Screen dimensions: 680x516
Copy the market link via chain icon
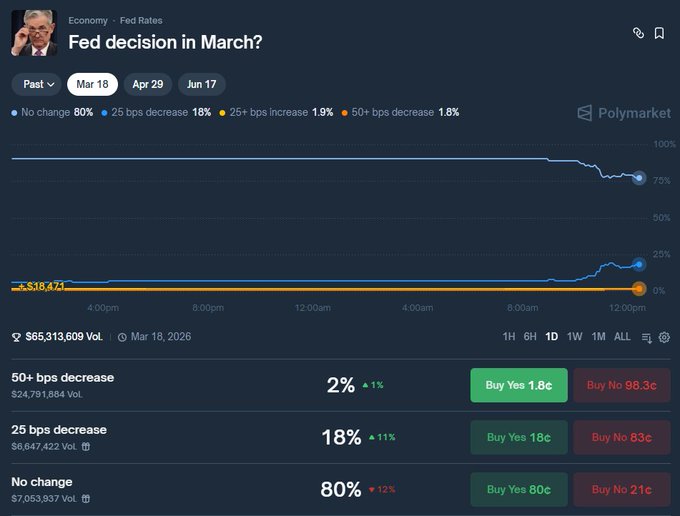[639, 33]
